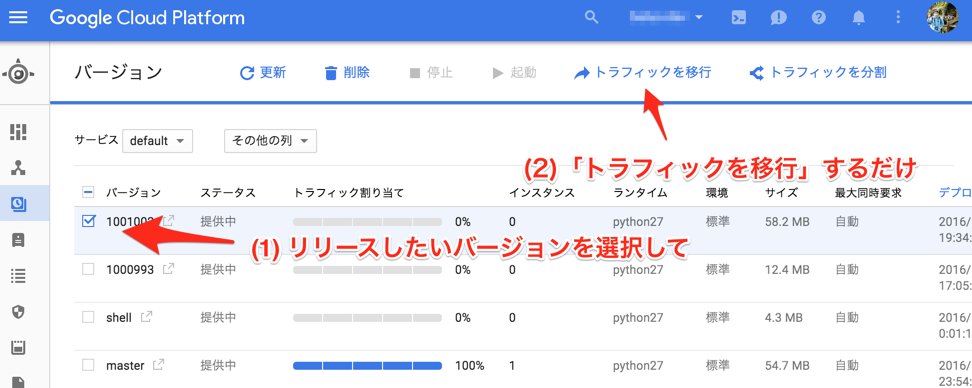
Task: Open the three-dot settings menu
Action: point(898,17)
